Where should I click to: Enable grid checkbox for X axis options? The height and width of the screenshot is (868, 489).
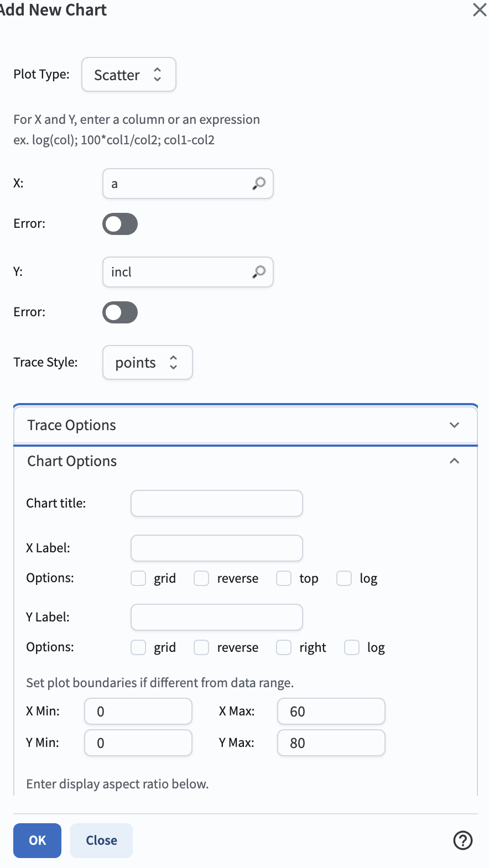(x=138, y=578)
